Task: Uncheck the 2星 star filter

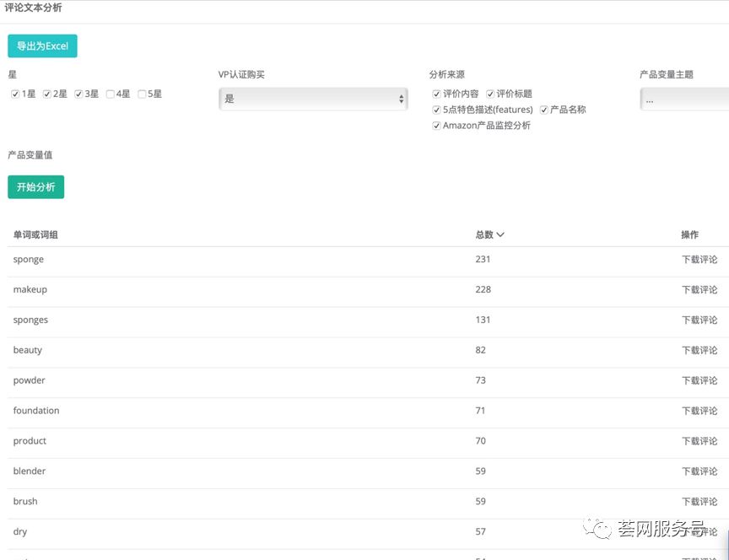Action: coord(47,94)
